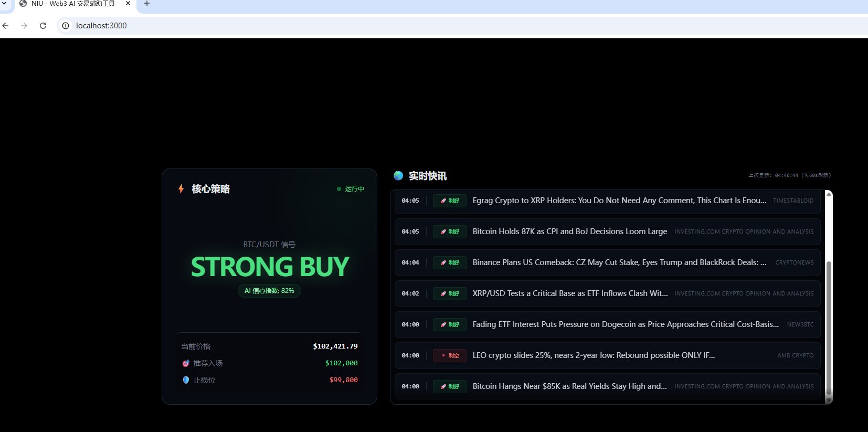Expand the tab search dropdown arrow
Screen dimensions: 868x432
[4, 3]
